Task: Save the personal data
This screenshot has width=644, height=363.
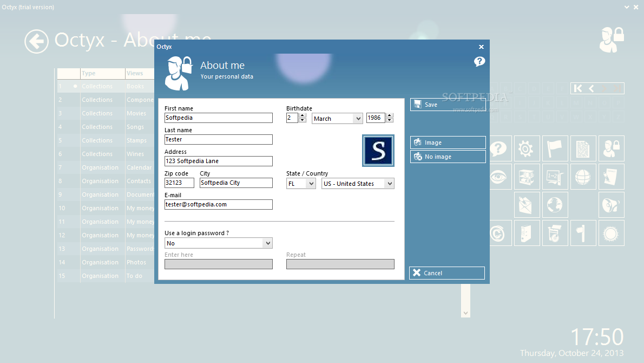Action: pos(448,105)
